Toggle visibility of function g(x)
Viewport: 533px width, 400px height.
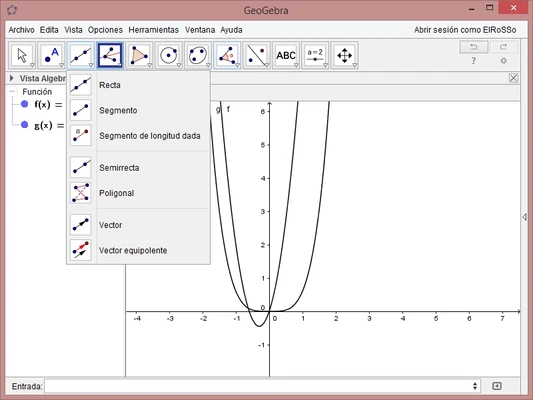[x=24, y=125]
